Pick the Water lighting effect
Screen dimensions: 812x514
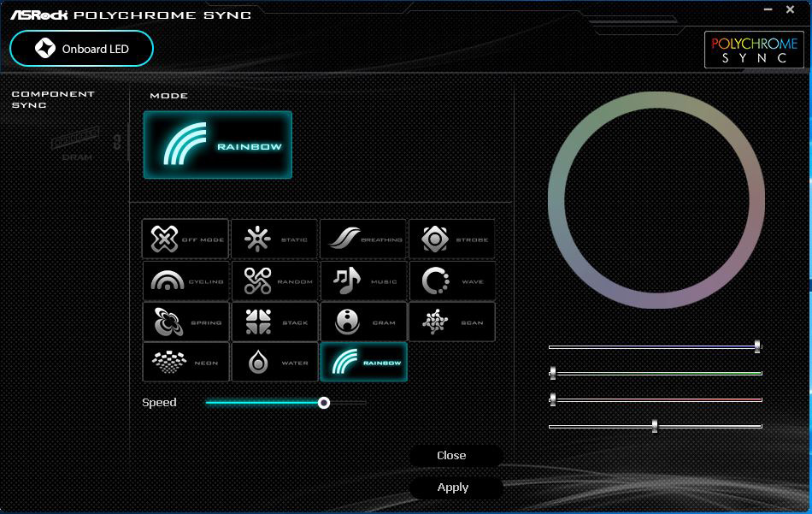[x=274, y=362]
